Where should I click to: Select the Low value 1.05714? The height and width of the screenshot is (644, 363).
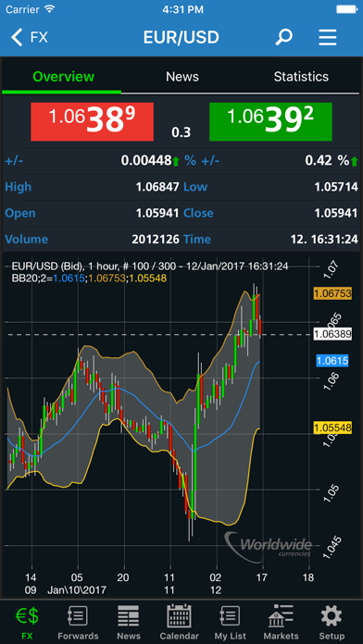point(336,187)
